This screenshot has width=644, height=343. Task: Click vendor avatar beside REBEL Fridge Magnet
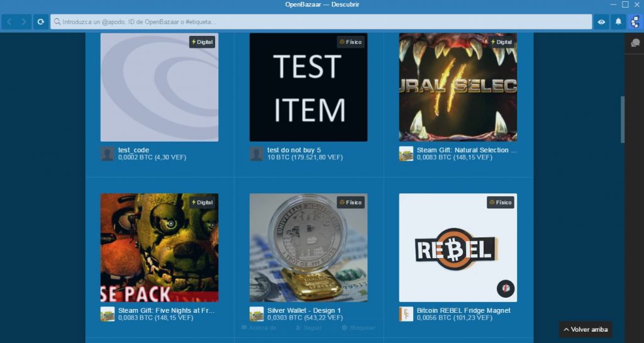pyautogui.click(x=406, y=314)
